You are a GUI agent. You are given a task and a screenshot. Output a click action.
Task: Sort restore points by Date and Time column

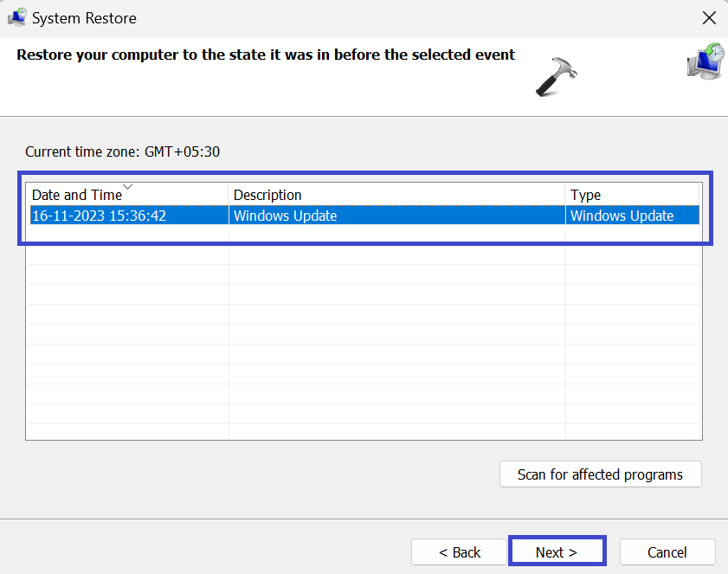77,196
